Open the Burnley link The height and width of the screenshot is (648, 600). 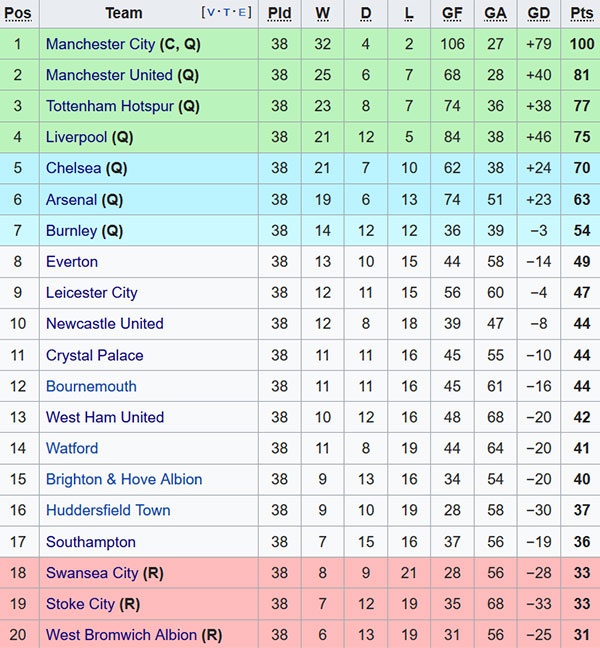coord(71,230)
